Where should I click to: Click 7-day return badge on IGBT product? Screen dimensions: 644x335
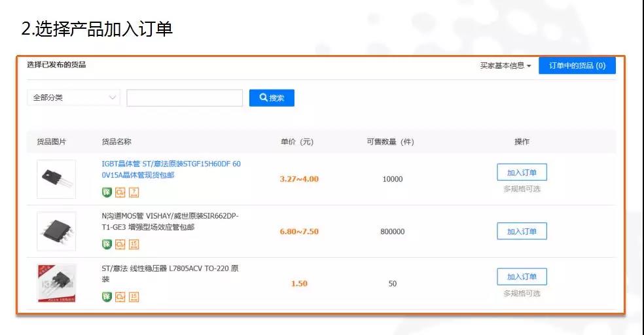[x=134, y=192]
